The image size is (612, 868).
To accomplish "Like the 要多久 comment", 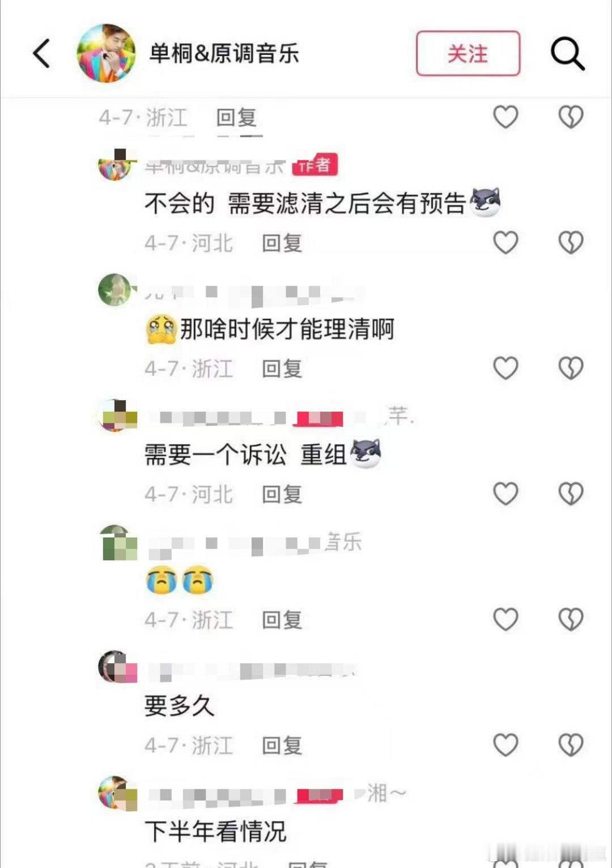I will (505, 745).
